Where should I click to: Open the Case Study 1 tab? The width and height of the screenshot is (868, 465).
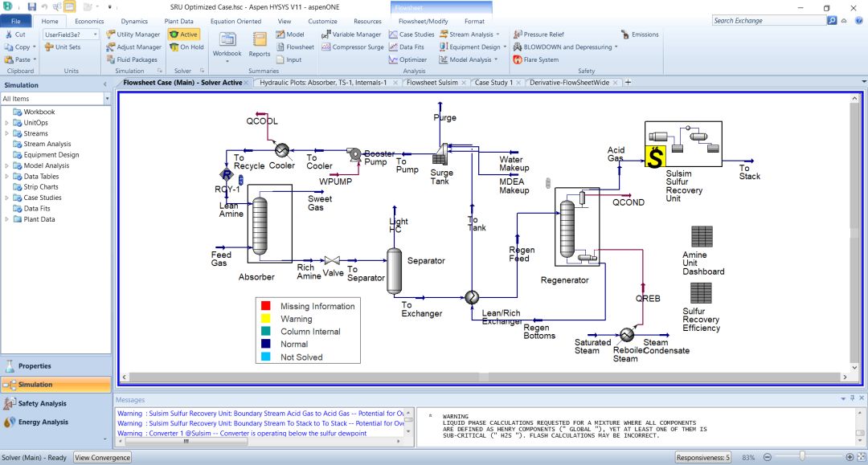[x=493, y=83]
